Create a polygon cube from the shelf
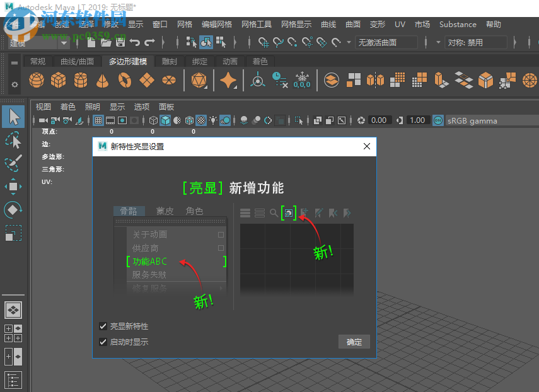This screenshot has height=392, width=539. (x=58, y=81)
